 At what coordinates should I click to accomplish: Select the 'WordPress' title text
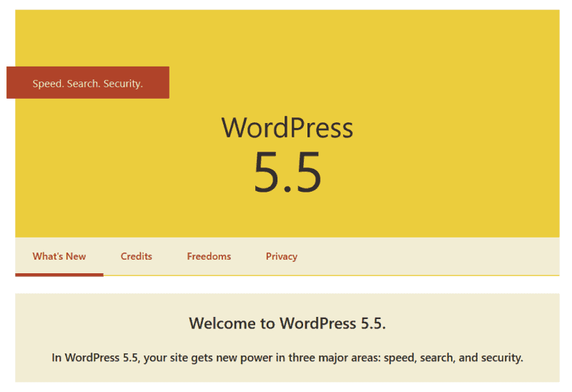[x=287, y=128]
